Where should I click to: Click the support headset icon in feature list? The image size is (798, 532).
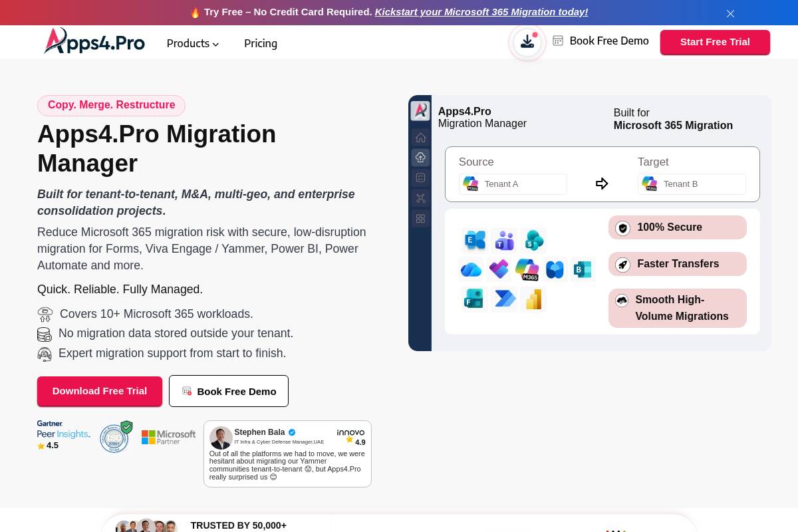coord(45,354)
